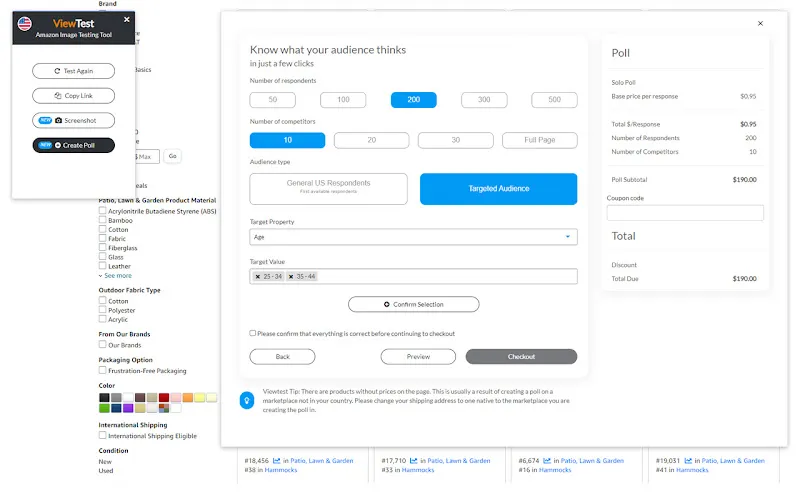This screenshot has width=800, height=500.
Task: Click the US flag marketplace icon
Action: (24, 22)
